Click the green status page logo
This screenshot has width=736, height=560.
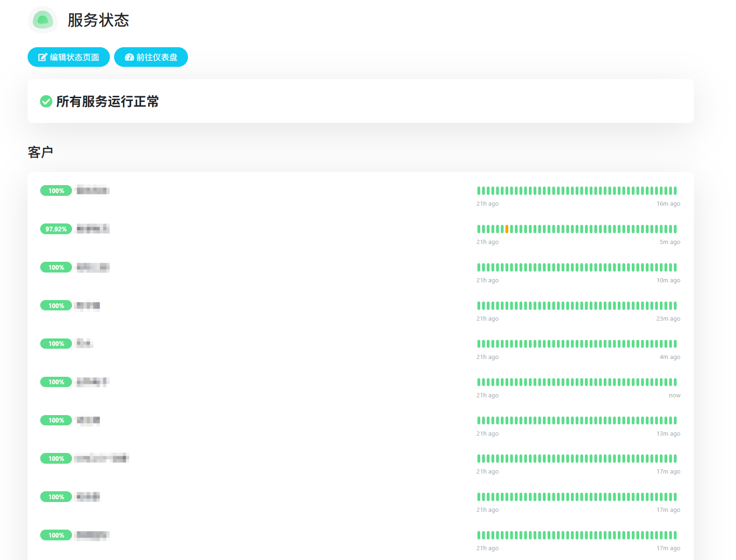(x=43, y=20)
